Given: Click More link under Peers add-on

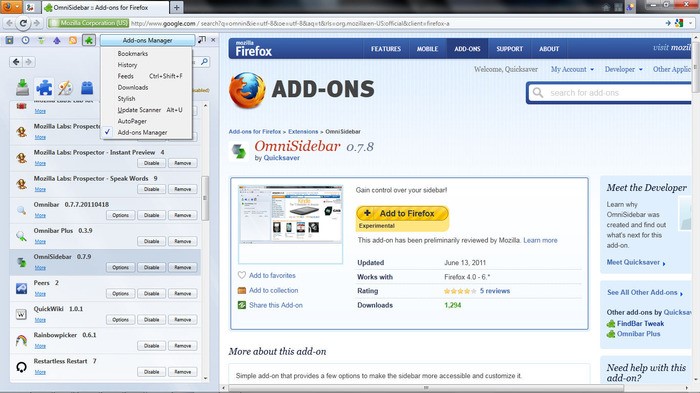Looking at the screenshot, I should [x=40, y=294].
